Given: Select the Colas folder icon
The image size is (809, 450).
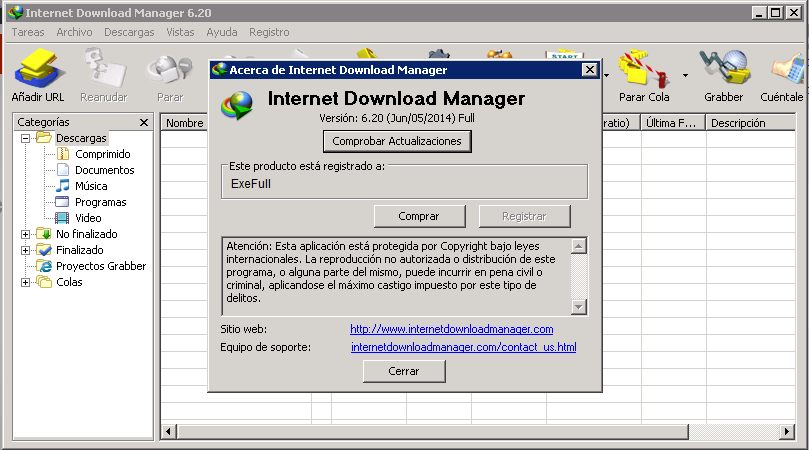Looking at the screenshot, I should [44, 282].
